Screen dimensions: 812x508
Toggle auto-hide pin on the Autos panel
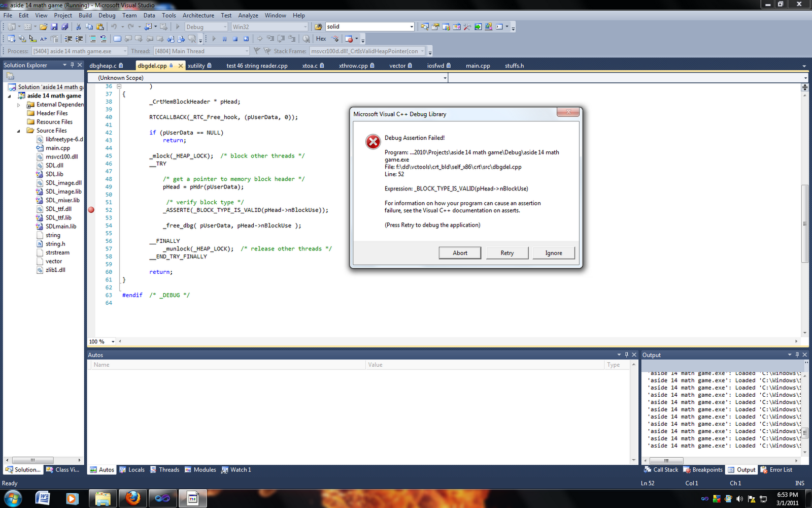point(626,355)
